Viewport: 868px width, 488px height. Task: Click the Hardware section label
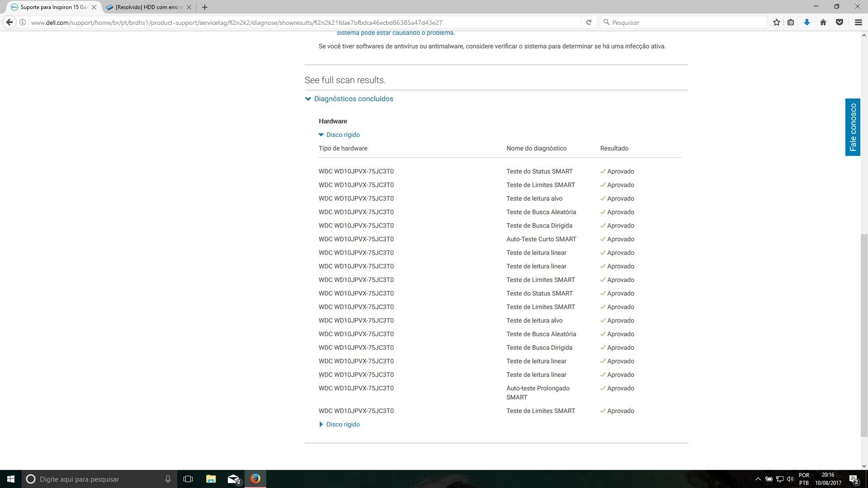(333, 121)
